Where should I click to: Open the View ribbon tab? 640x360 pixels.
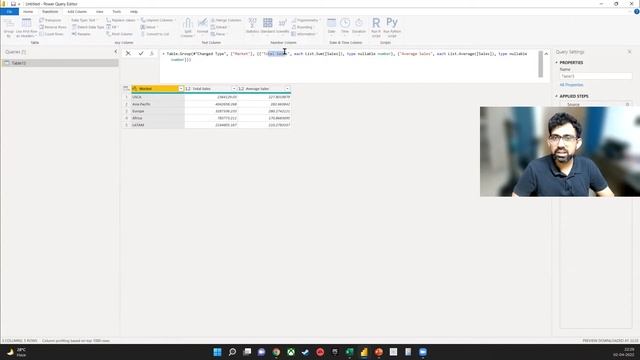tap(100, 12)
